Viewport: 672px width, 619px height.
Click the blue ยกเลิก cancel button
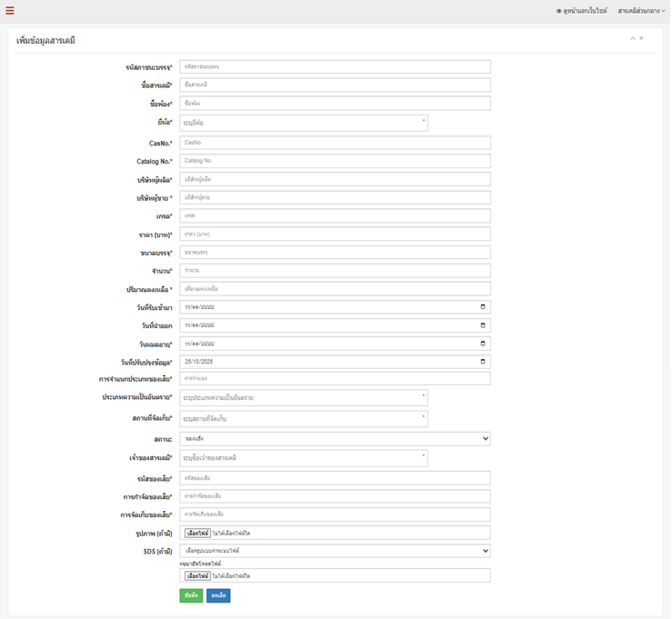tap(218, 595)
